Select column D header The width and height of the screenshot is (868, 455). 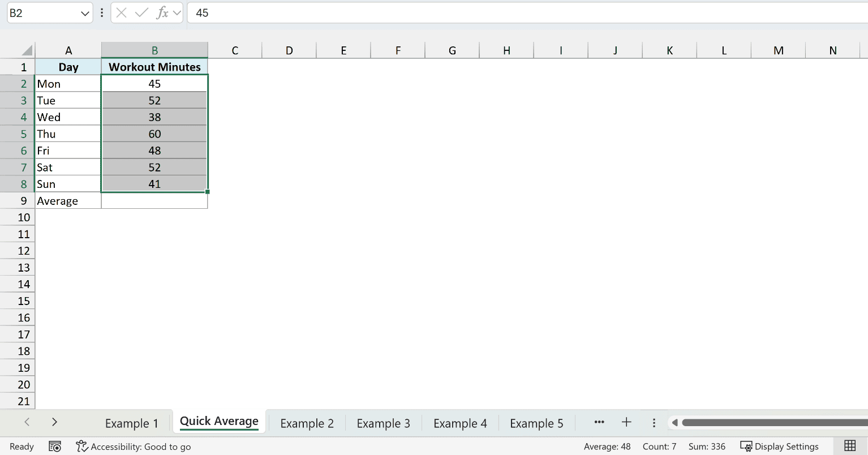tap(289, 50)
